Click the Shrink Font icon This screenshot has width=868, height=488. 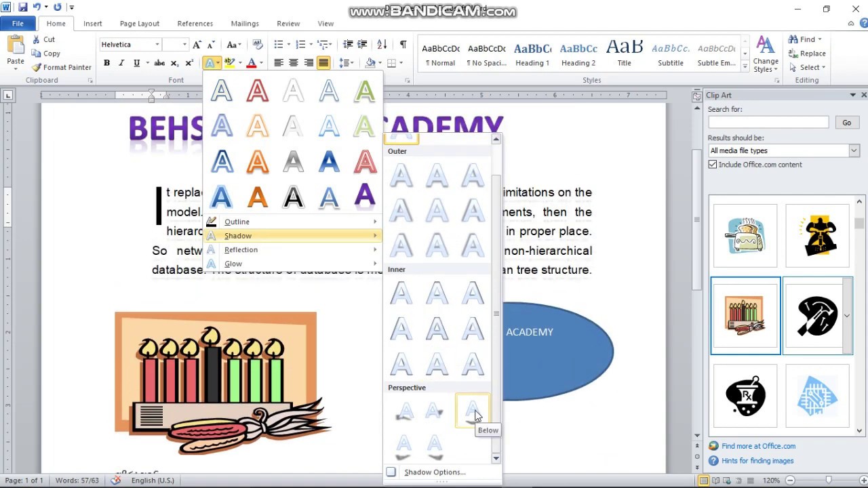[211, 45]
